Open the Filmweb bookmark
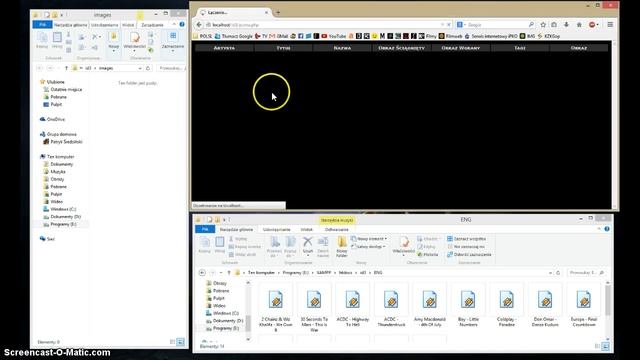This screenshot has width=640, height=360. 451,36
